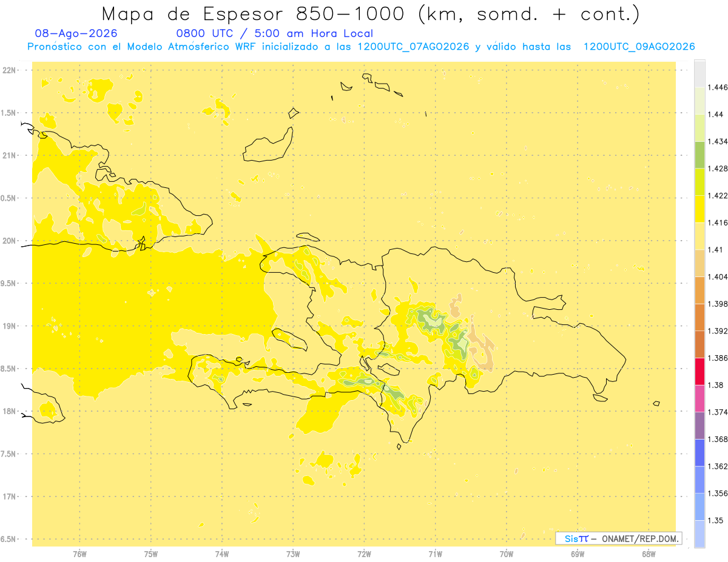Click the legend value "1.386"

click(x=718, y=358)
